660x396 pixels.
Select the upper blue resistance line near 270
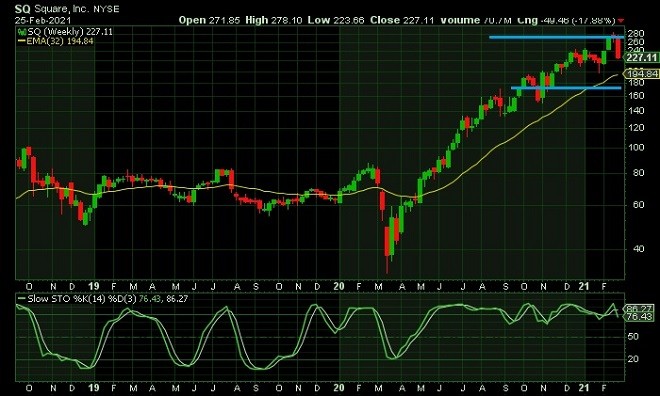tap(556, 37)
